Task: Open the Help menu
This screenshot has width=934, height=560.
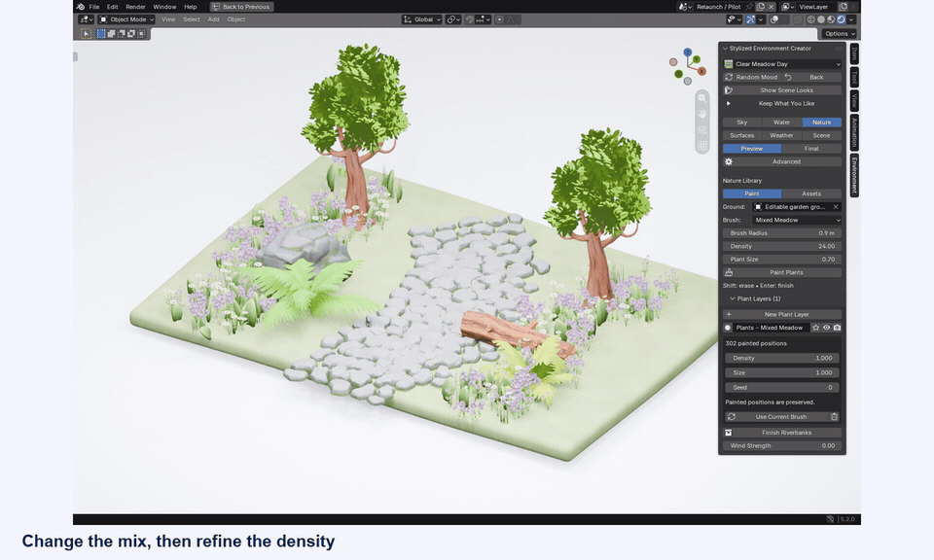Action: point(190,7)
